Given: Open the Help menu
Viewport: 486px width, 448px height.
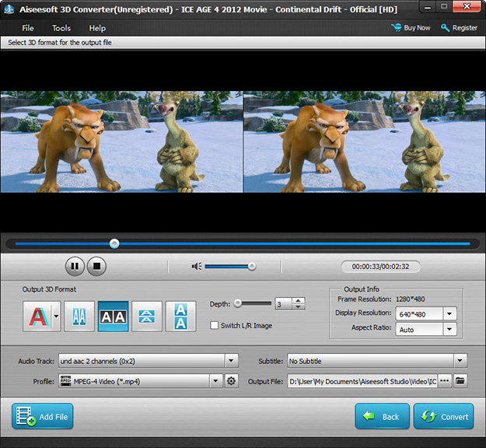Looking at the screenshot, I should click(97, 28).
